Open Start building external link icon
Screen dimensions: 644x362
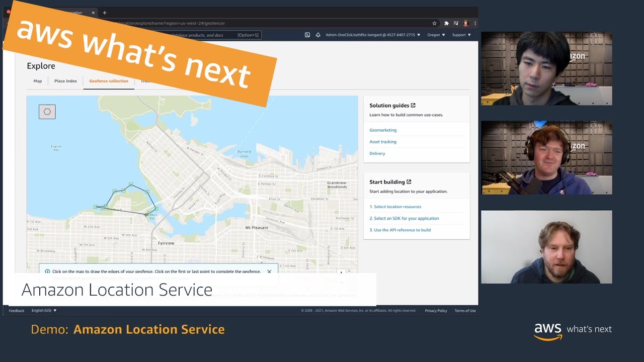click(x=409, y=182)
